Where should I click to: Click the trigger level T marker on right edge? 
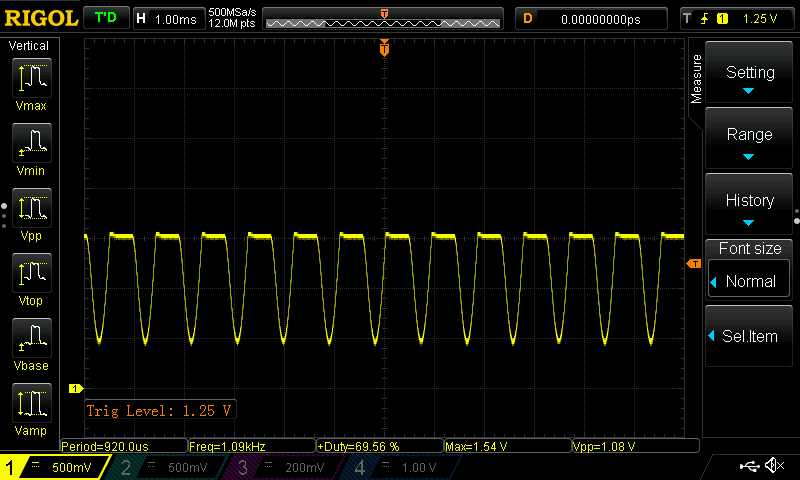(693, 263)
